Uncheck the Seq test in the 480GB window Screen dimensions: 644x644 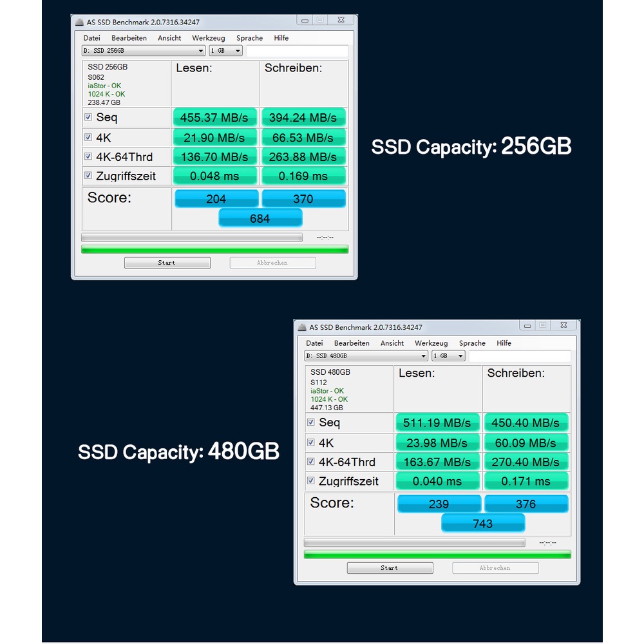[x=311, y=422]
